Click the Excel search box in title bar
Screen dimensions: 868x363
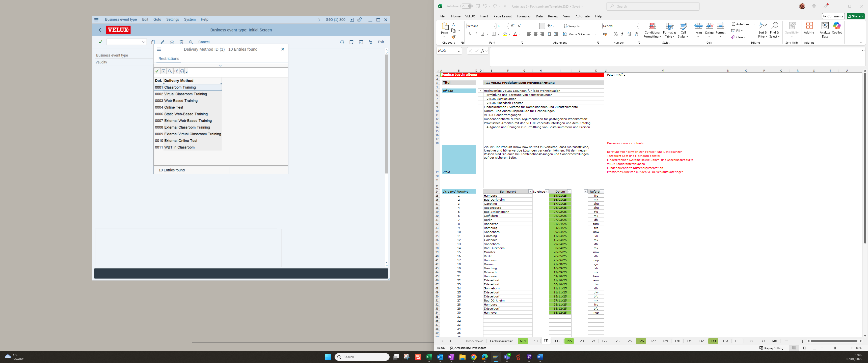653,6
